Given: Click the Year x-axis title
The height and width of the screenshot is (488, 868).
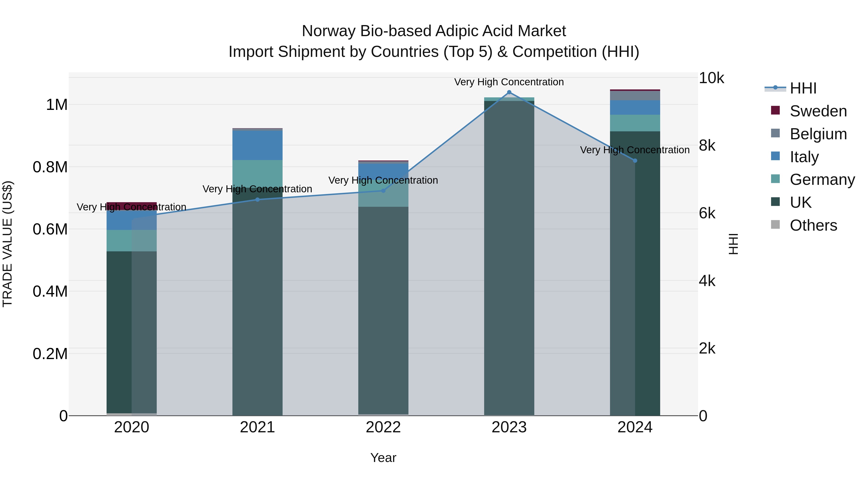Looking at the screenshot, I should pyautogui.click(x=383, y=458).
